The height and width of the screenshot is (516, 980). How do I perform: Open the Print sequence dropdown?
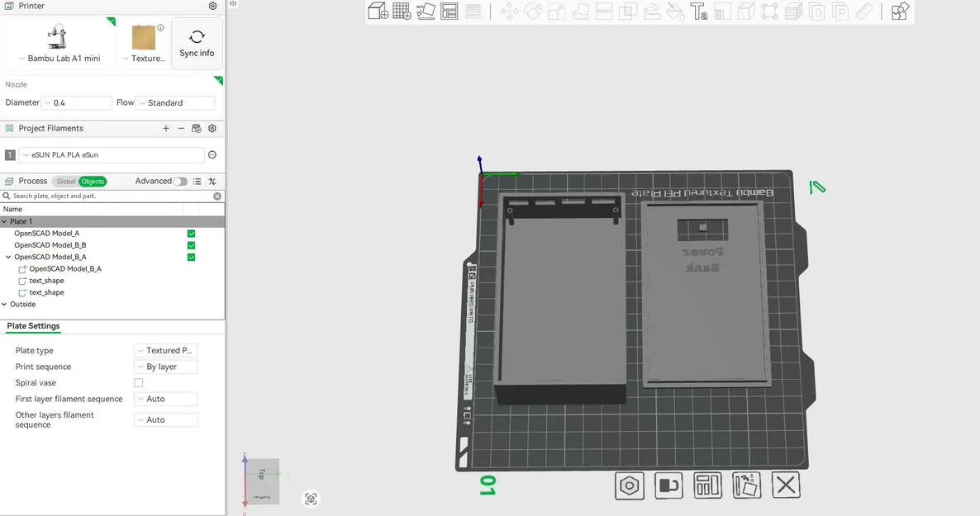(x=165, y=367)
